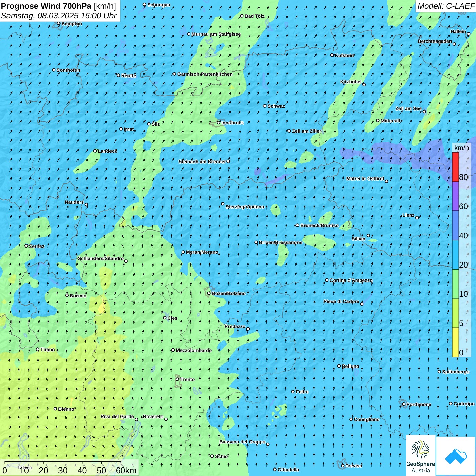Click the 'Conegliano' label

pos(367,419)
